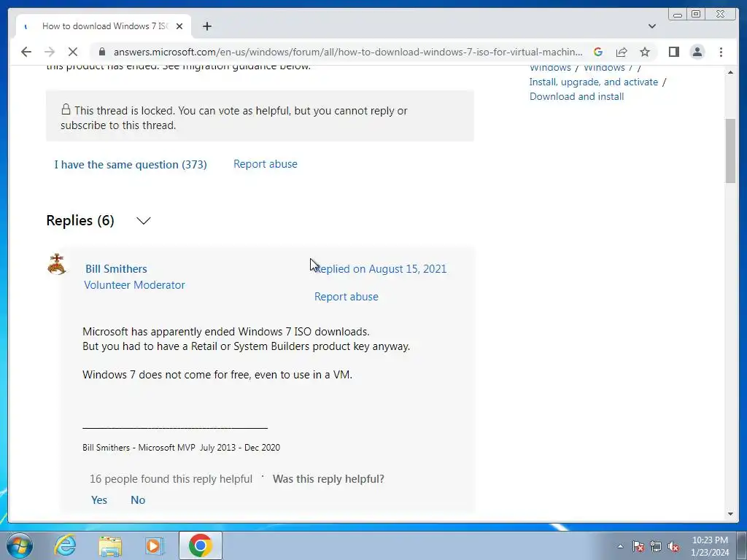Show hidden system tray icons
This screenshot has width=747, height=560.
click(620, 546)
